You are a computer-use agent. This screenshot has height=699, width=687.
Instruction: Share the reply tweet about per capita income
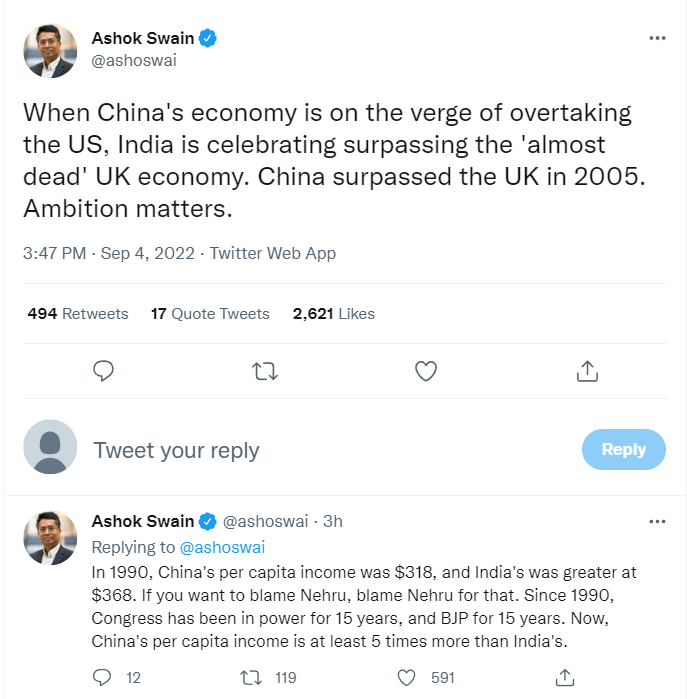coord(563,677)
